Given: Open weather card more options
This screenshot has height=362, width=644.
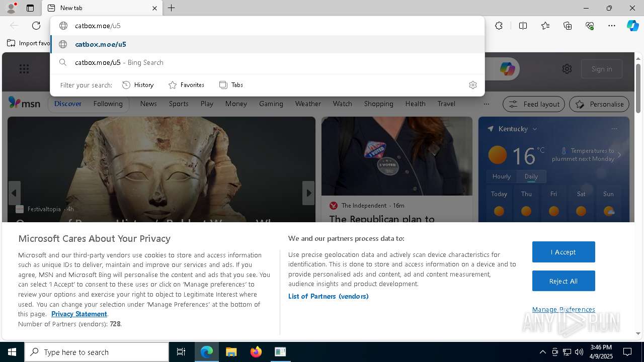Looking at the screenshot, I should [x=614, y=129].
